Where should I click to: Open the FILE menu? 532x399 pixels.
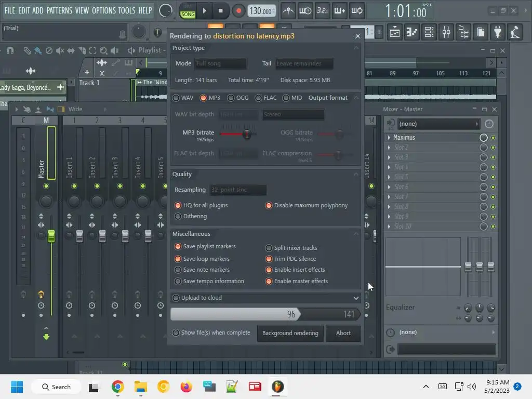point(10,10)
